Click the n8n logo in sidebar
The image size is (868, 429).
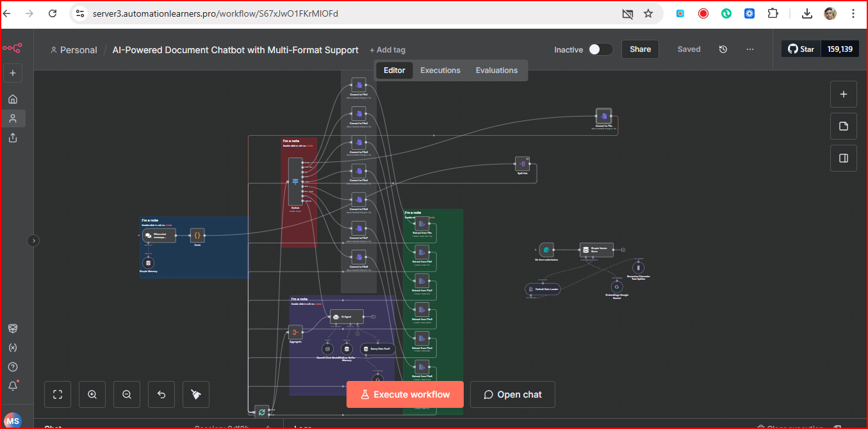(12, 48)
